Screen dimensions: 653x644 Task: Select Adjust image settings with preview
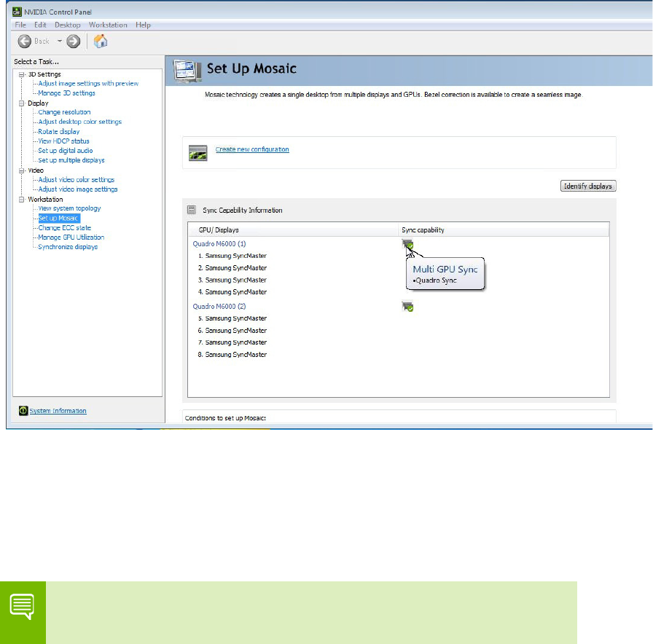tap(88, 84)
